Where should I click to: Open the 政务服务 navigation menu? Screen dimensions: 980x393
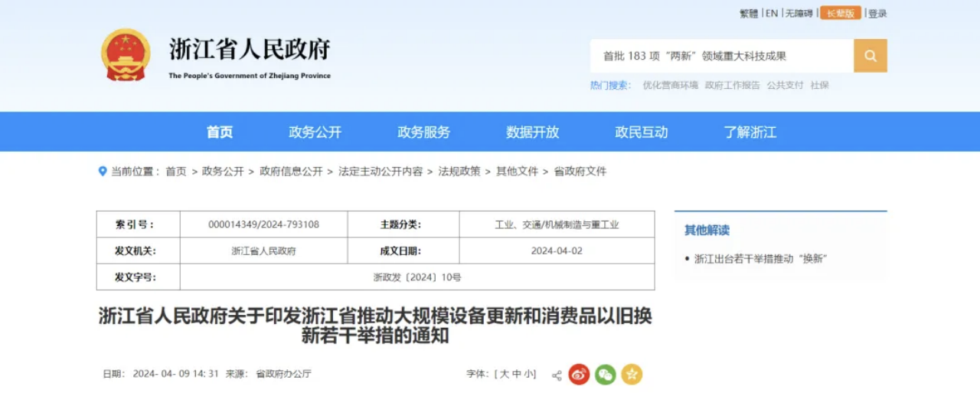pos(423,132)
